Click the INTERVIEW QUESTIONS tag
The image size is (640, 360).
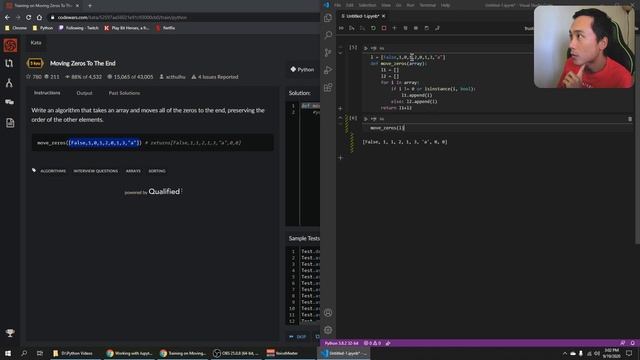96,171
